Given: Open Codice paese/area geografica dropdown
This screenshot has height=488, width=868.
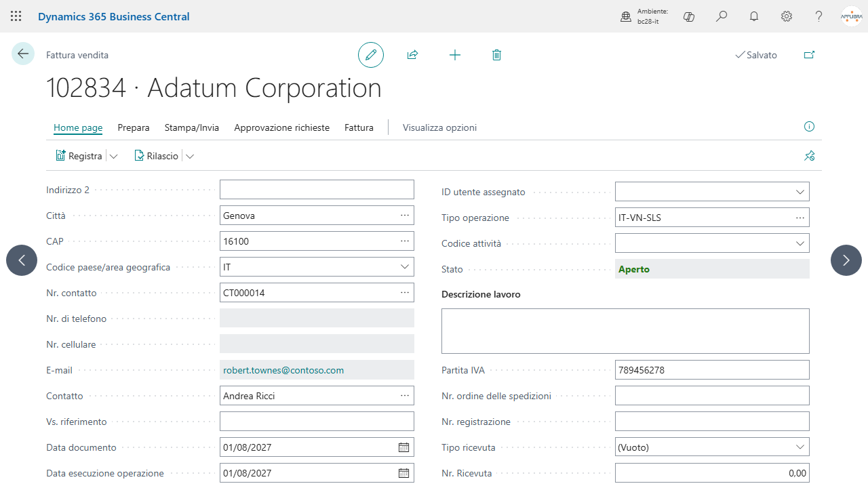Looking at the screenshot, I should pyautogui.click(x=405, y=267).
